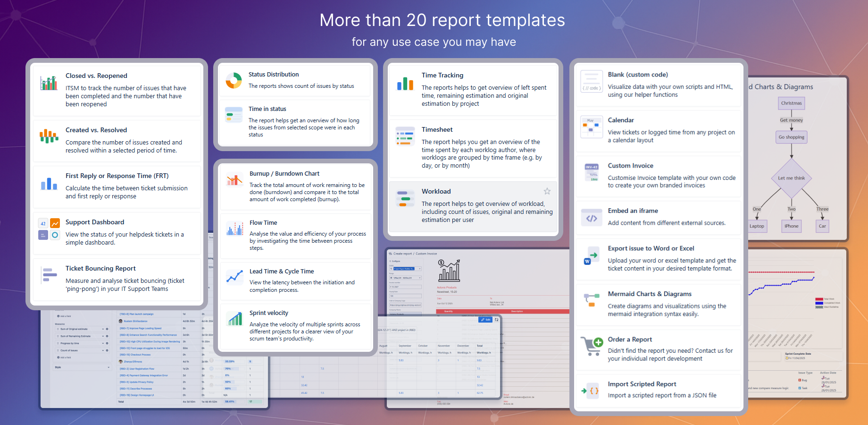
Task: Expand the Style section
Action: [82, 367]
